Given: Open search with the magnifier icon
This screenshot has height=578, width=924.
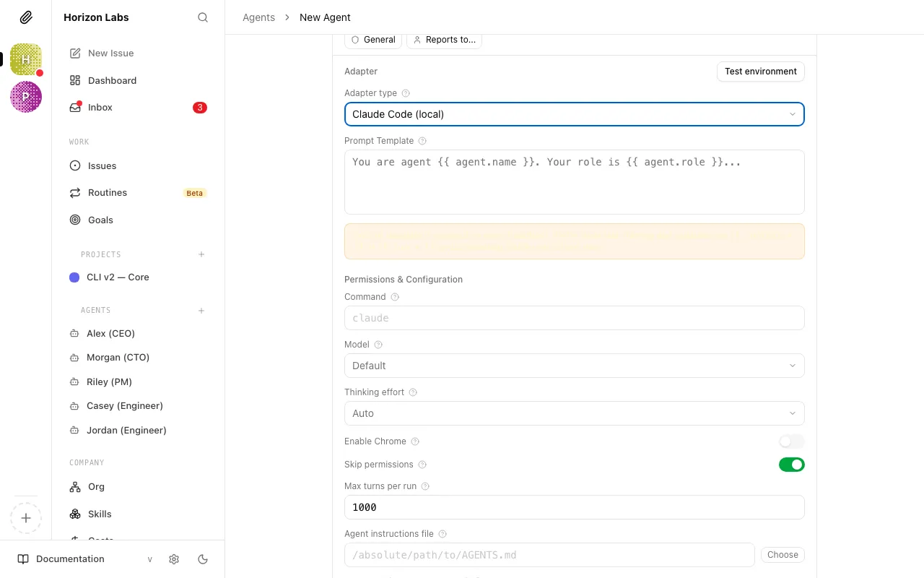Looking at the screenshot, I should pyautogui.click(x=203, y=17).
